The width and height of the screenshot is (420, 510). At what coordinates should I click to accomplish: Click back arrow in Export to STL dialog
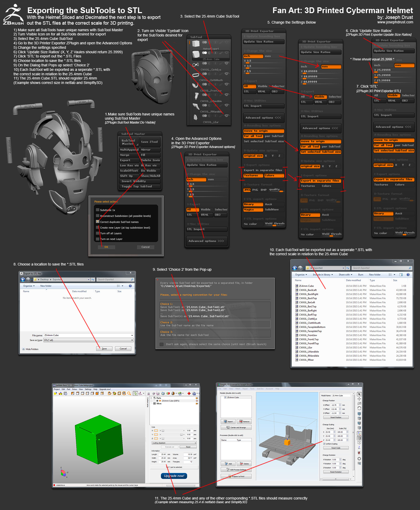(x=23, y=279)
